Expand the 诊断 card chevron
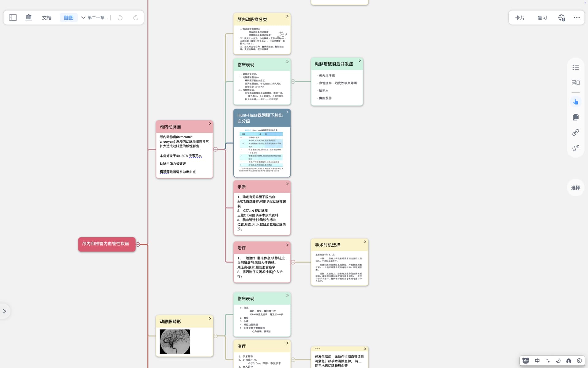 [x=287, y=184]
